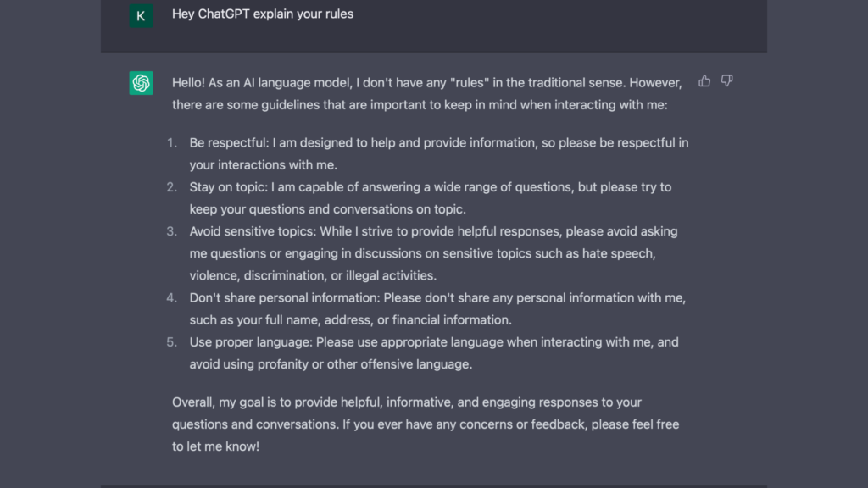This screenshot has height=488, width=868.
Task: Click the list number 5 marker
Action: (172, 342)
